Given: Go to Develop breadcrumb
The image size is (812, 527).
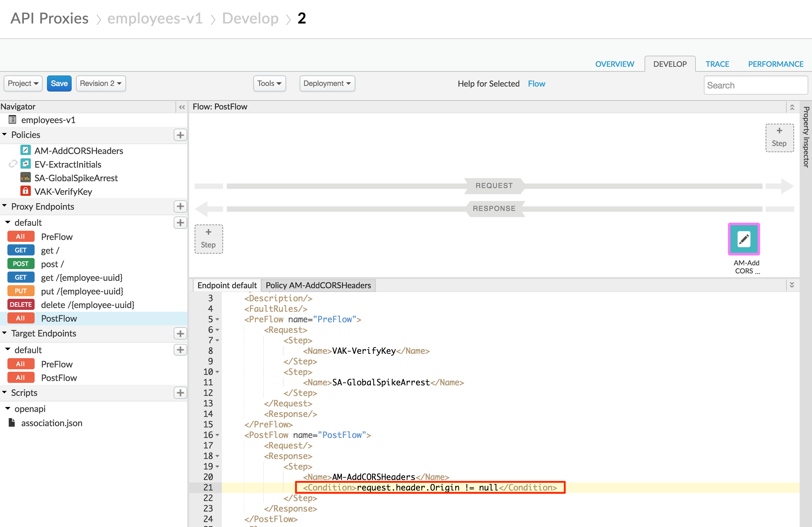Looking at the screenshot, I should (x=250, y=19).
